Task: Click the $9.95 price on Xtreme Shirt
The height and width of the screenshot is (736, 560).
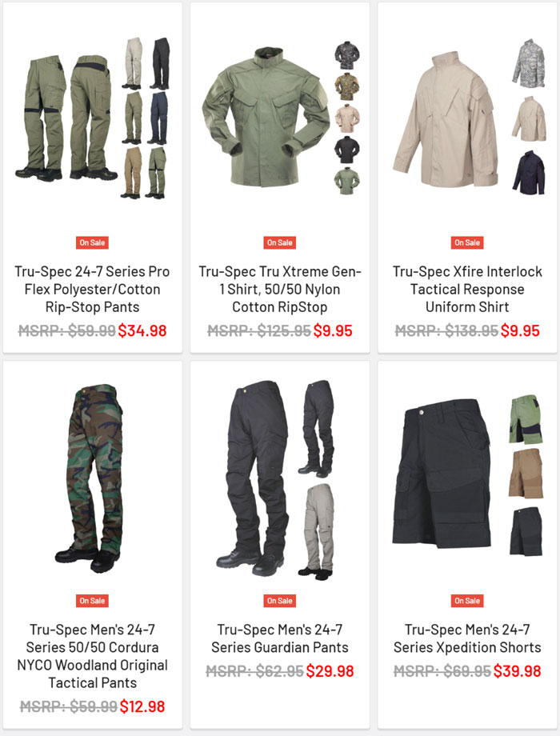Action: pos(333,330)
